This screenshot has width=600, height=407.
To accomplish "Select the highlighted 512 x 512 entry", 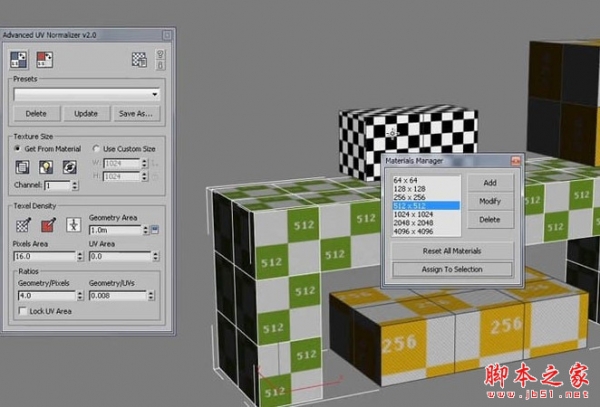I will click(x=426, y=206).
